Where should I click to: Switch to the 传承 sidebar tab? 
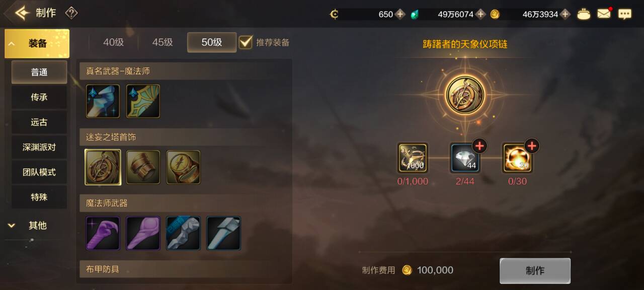(x=39, y=97)
